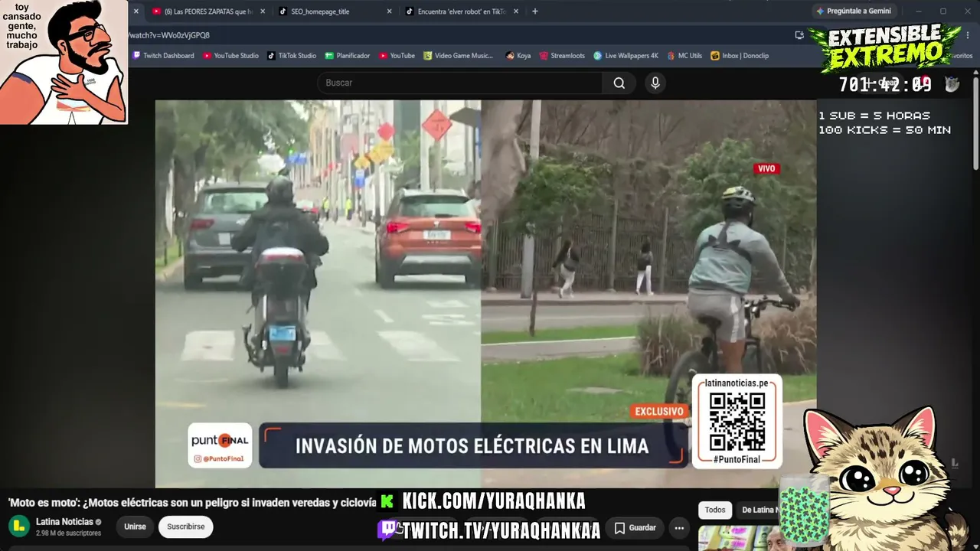Save video with the Guardar button
Viewport: 980px width, 551px height.
tap(635, 527)
